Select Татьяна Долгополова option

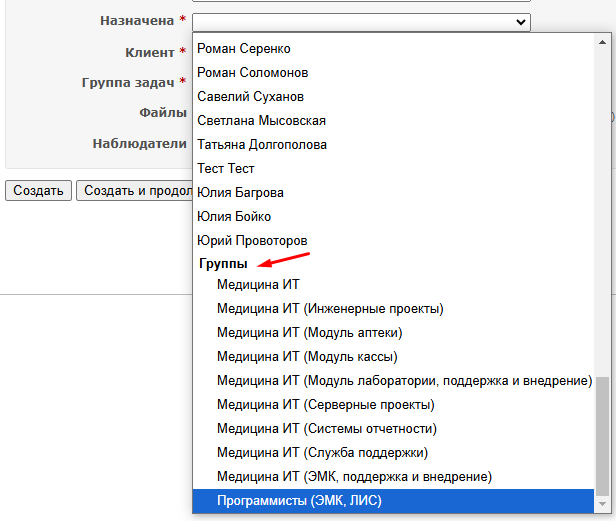tap(262, 145)
